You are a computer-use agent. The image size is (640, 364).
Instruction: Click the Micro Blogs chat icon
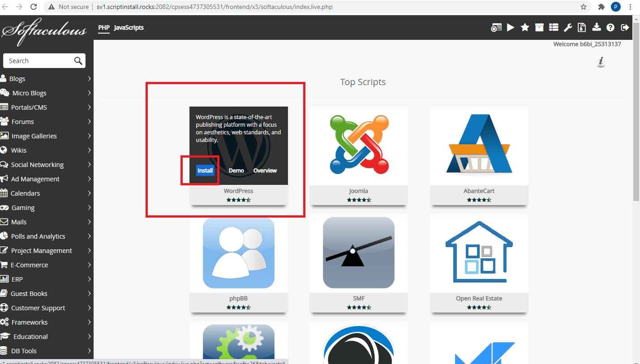pyautogui.click(x=4, y=93)
